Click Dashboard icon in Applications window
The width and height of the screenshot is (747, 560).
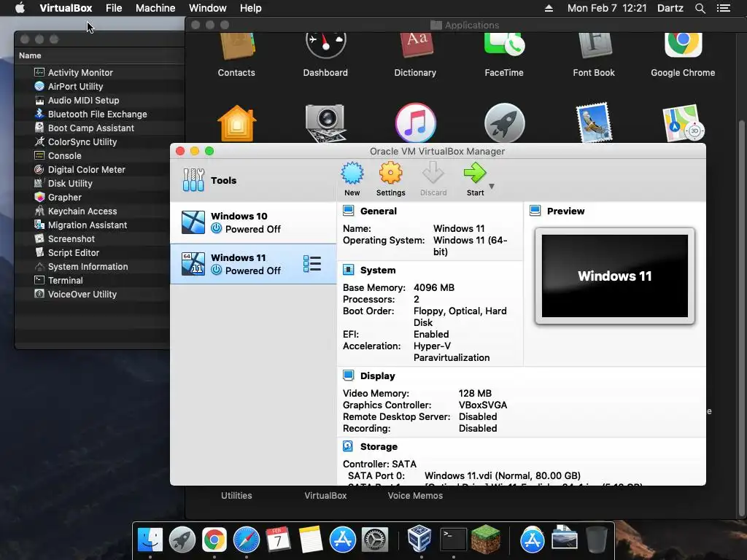pos(325,44)
